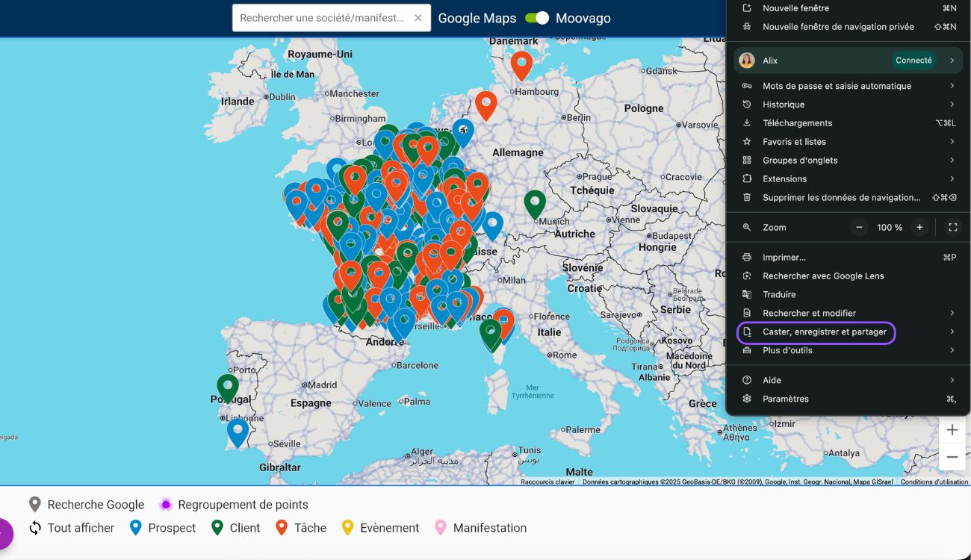Select the Client green pin filter
This screenshot has height=560, width=971.
point(216,527)
